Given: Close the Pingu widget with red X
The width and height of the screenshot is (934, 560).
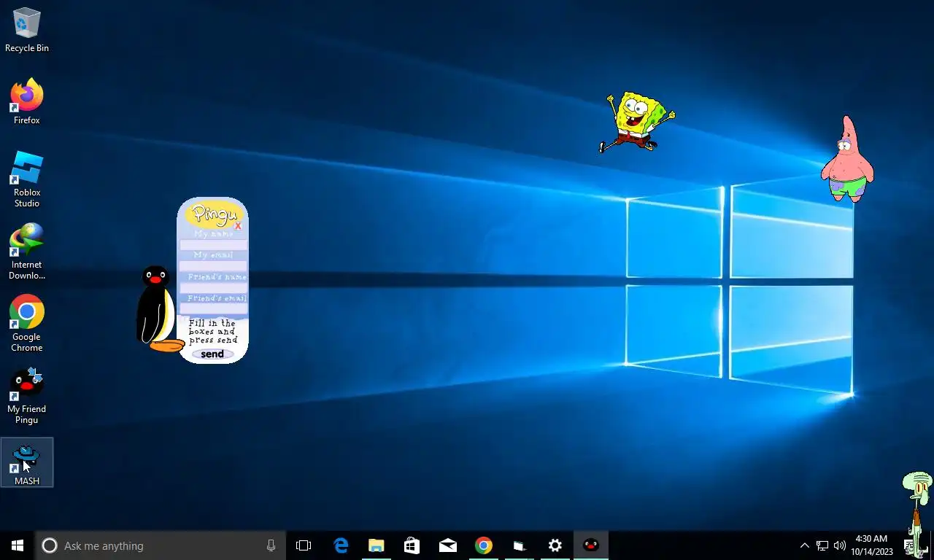Looking at the screenshot, I should 238,226.
